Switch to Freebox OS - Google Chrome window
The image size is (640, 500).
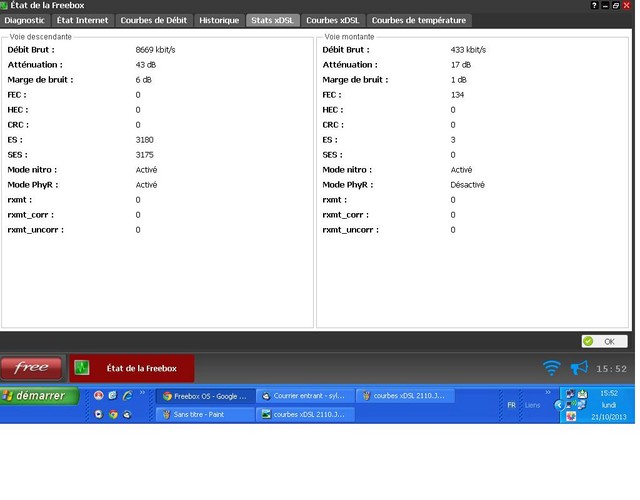[x=206, y=396]
